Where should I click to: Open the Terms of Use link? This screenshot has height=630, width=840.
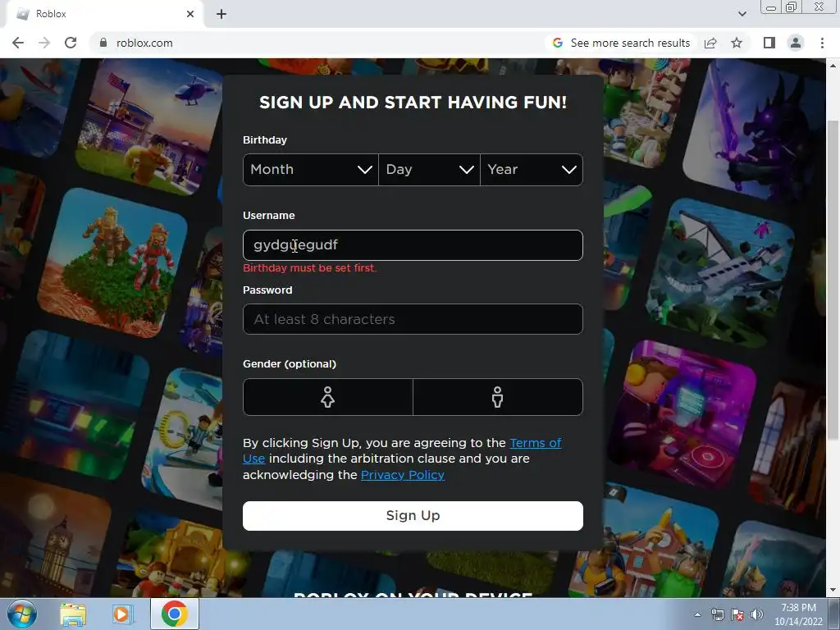[535, 443]
